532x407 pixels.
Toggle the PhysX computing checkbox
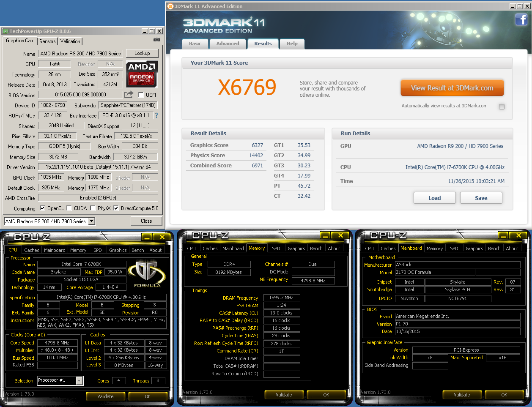pyautogui.click(x=93, y=208)
